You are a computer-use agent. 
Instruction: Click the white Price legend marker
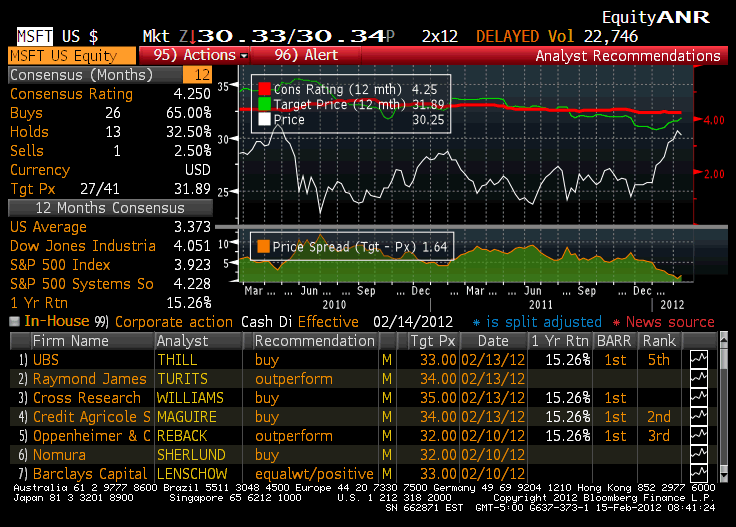264,119
